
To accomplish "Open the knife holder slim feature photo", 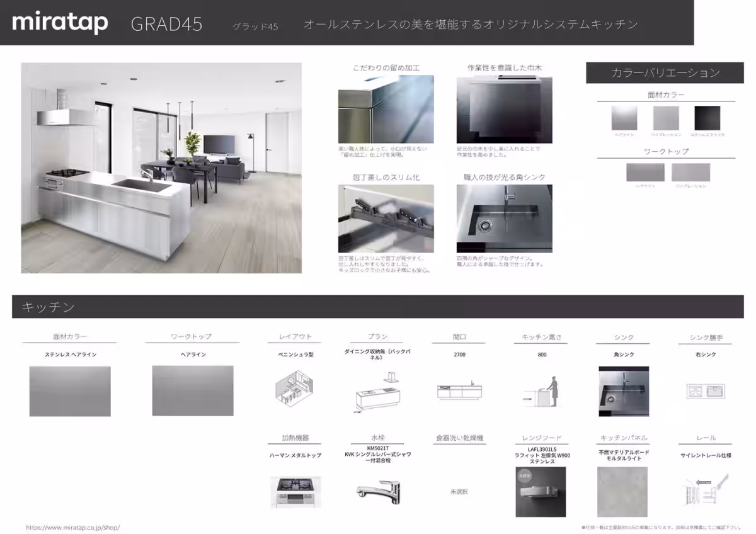I will click(x=386, y=219).
